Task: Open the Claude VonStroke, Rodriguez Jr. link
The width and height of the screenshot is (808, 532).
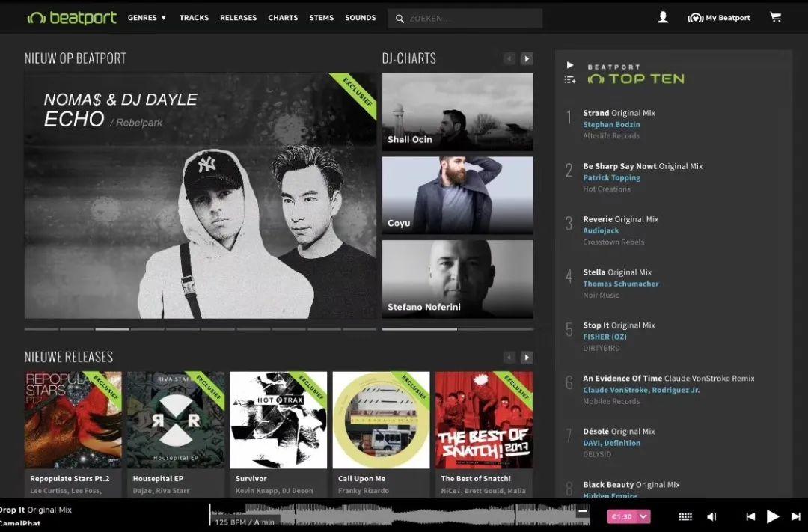Action: click(x=641, y=390)
